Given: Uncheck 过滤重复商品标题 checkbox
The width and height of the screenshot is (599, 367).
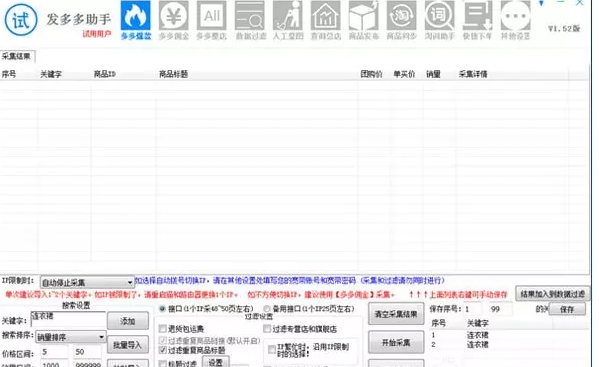Looking at the screenshot, I should 163,350.
